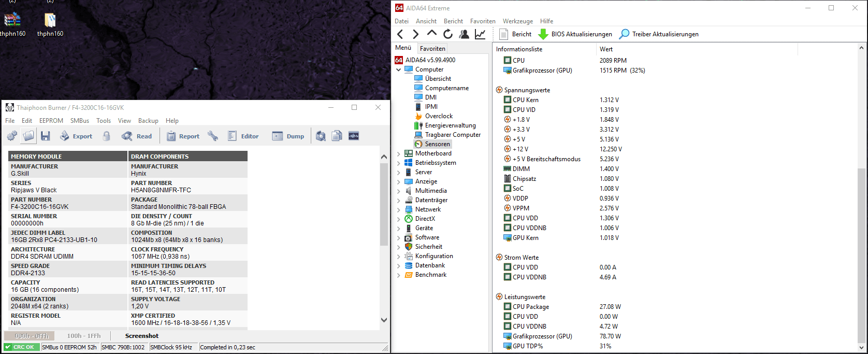Viewport: 868px width, 354px height.
Task: Open the Datei menu in AIDA64
Action: pos(401,21)
